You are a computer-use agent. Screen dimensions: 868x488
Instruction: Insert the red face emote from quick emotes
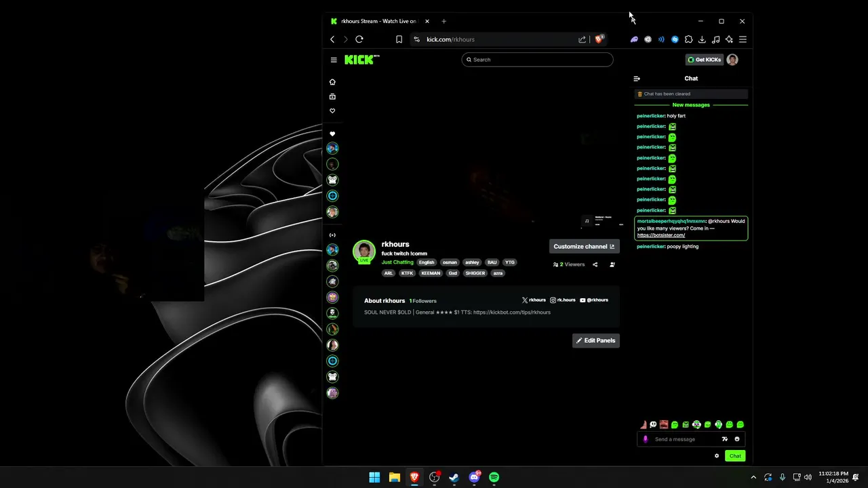click(664, 424)
